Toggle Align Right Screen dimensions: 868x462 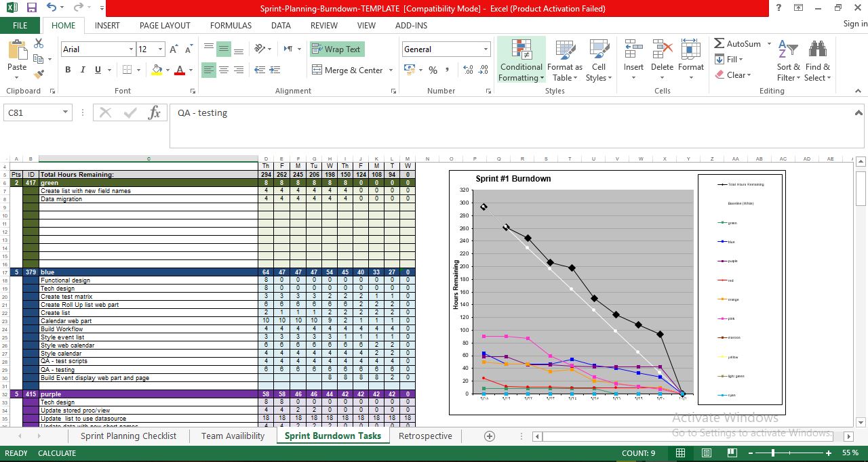tap(239, 70)
